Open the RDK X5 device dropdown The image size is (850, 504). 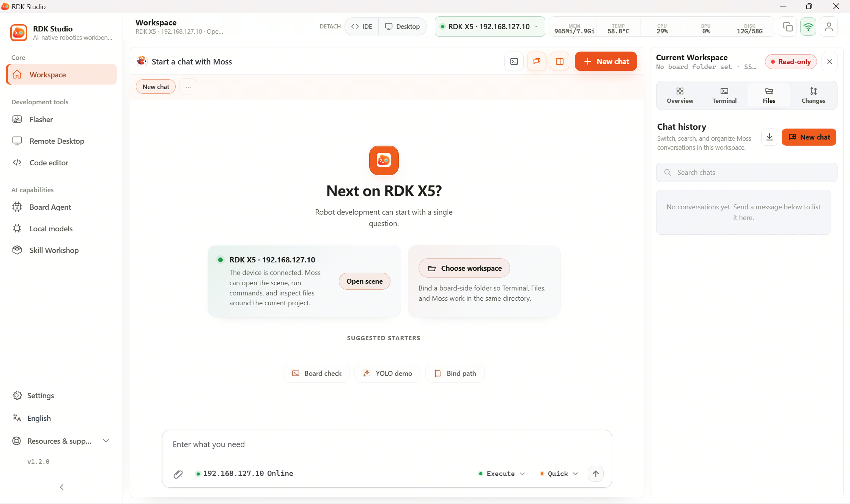point(490,27)
